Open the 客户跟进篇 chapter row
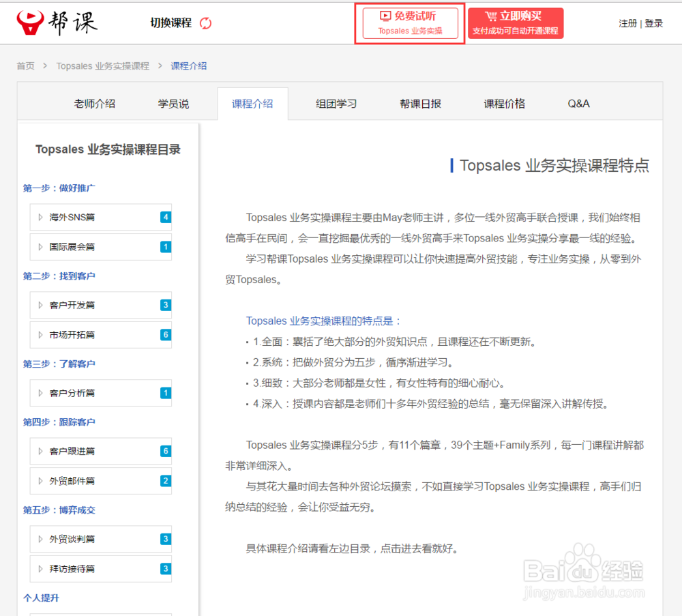This screenshot has height=616, width=682. click(101, 451)
